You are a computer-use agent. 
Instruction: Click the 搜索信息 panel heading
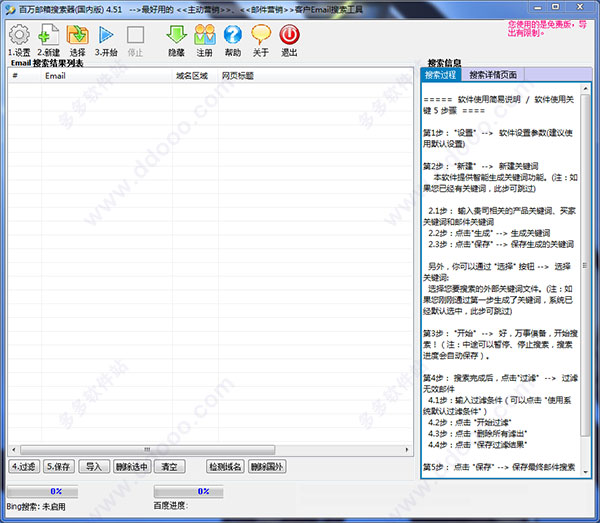click(x=444, y=63)
